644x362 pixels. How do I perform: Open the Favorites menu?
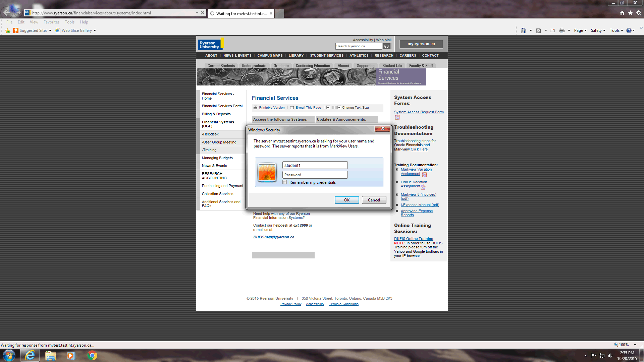[x=51, y=22]
